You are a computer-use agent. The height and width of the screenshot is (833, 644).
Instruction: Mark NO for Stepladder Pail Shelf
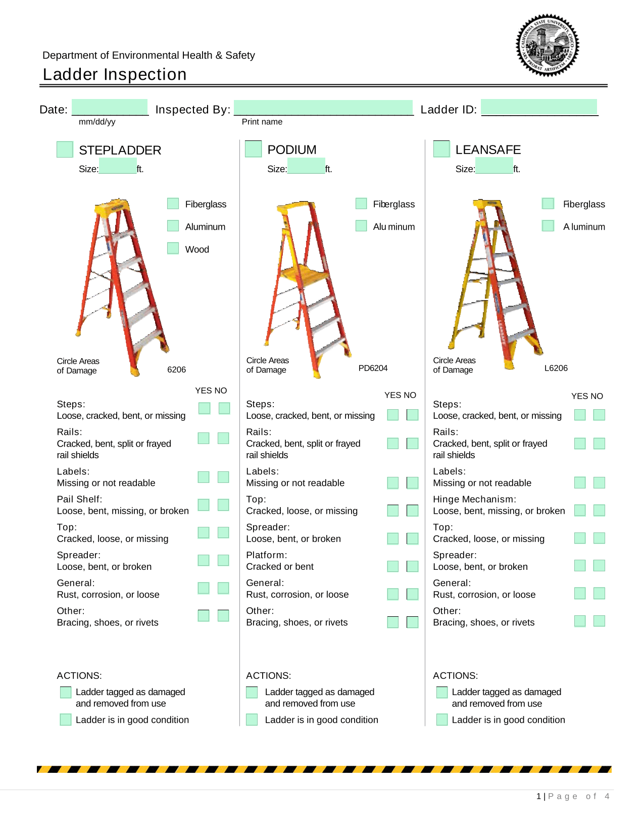[223, 505]
